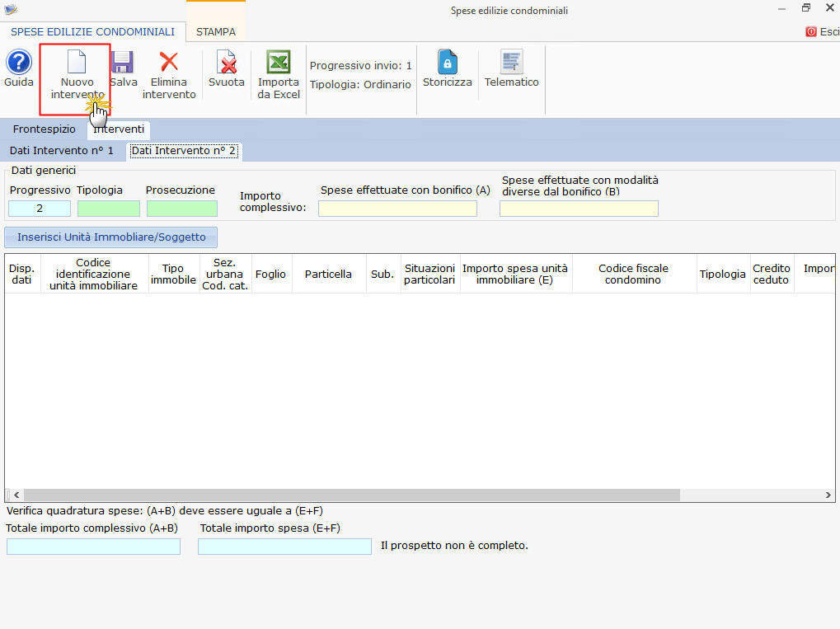Save with the Salva floppy icon
The width and height of the screenshot is (840, 629).
pyautogui.click(x=122, y=62)
